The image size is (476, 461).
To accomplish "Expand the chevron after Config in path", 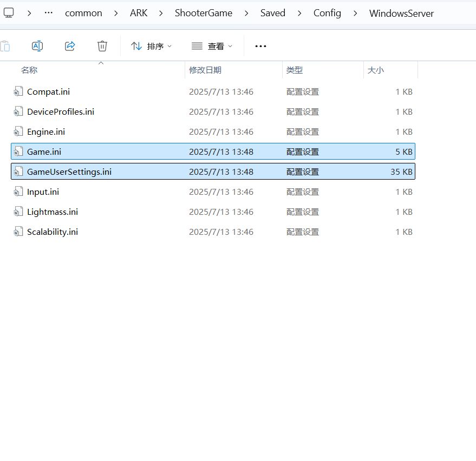I will pyautogui.click(x=355, y=14).
